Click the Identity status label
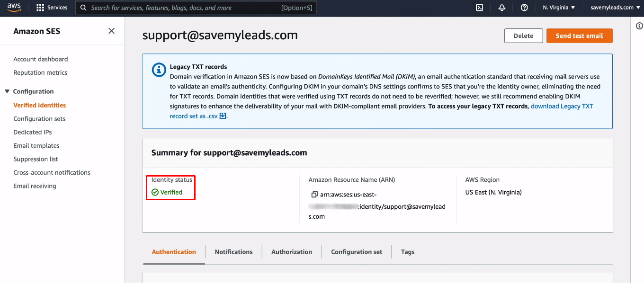Screen dimensions: 644x284 coord(172,180)
